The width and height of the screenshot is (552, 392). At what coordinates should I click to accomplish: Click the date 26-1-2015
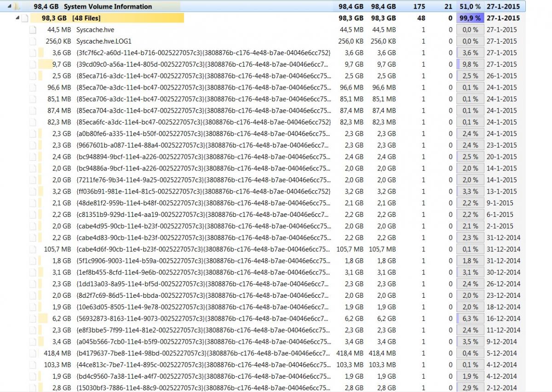pyautogui.click(x=501, y=76)
